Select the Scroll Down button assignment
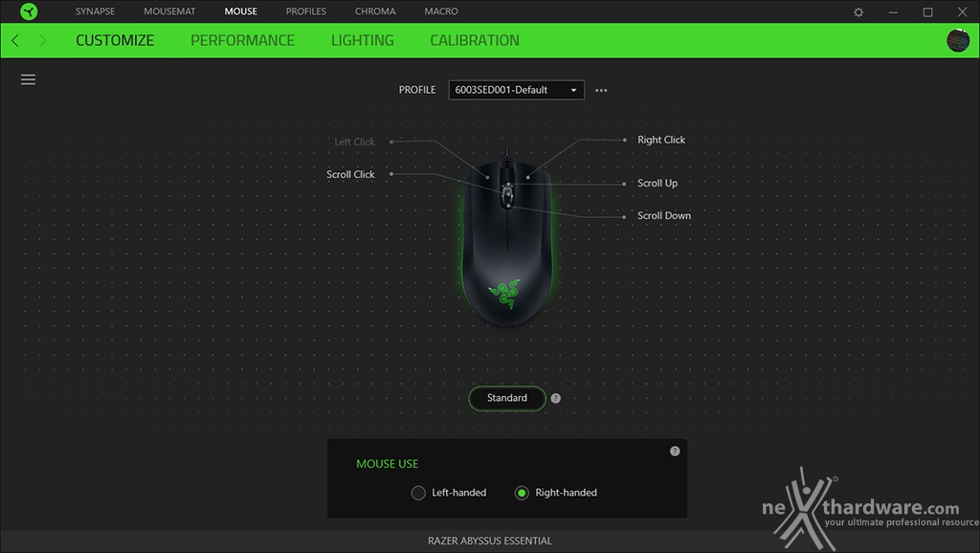This screenshot has height=553, width=980. 664,215
